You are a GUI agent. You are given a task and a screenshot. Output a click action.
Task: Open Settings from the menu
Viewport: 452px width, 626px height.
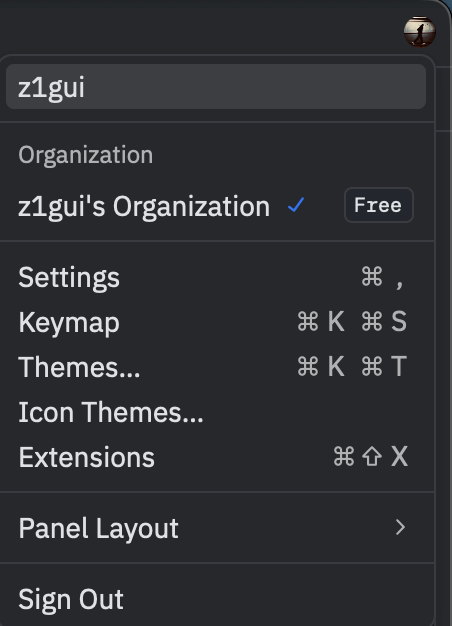216,277
